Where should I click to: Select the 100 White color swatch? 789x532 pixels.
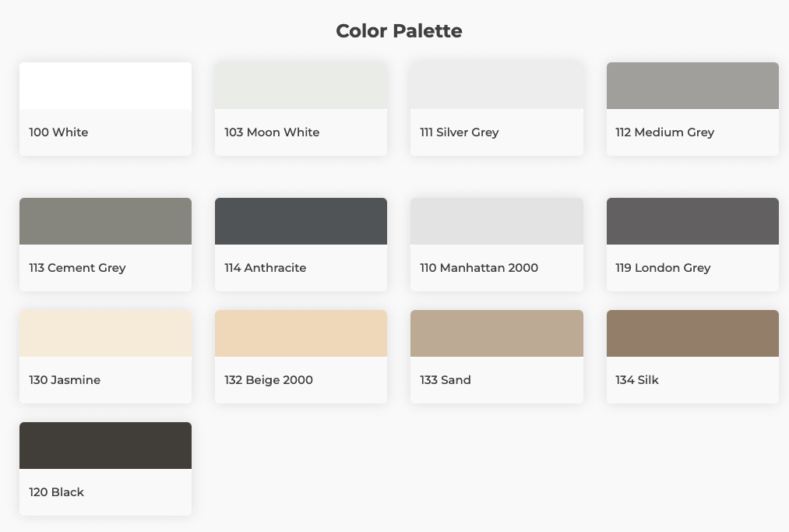coord(105,86)
